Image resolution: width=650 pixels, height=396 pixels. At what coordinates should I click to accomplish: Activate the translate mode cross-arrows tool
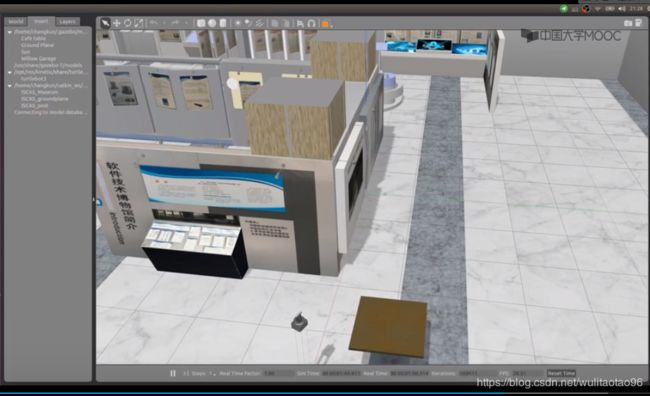117,23
